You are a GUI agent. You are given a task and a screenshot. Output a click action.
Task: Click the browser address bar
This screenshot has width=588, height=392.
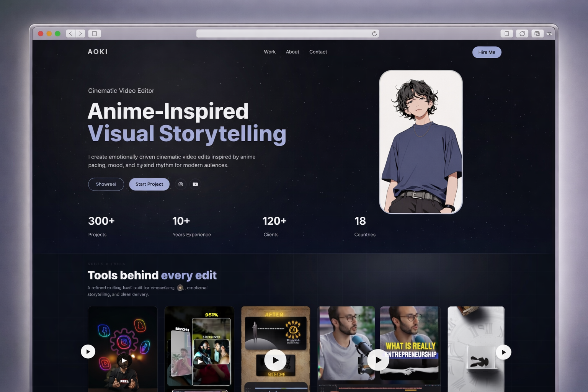pos(283,34)
